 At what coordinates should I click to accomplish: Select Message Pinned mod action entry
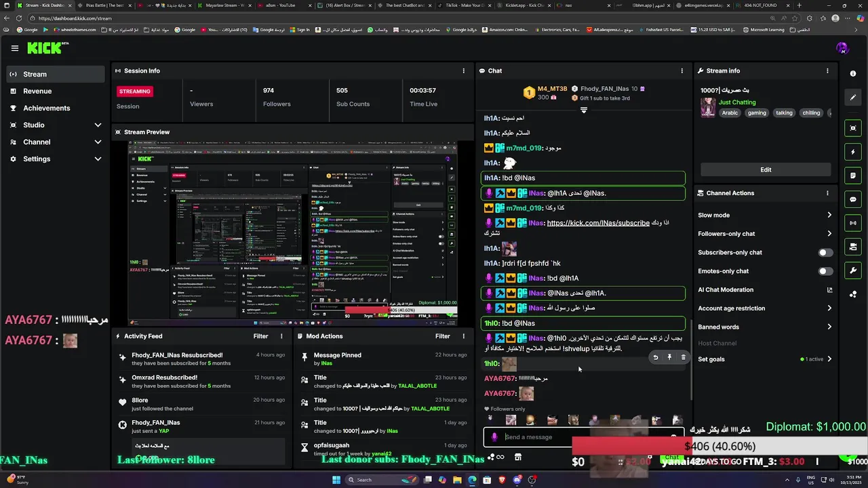(384, 359)
